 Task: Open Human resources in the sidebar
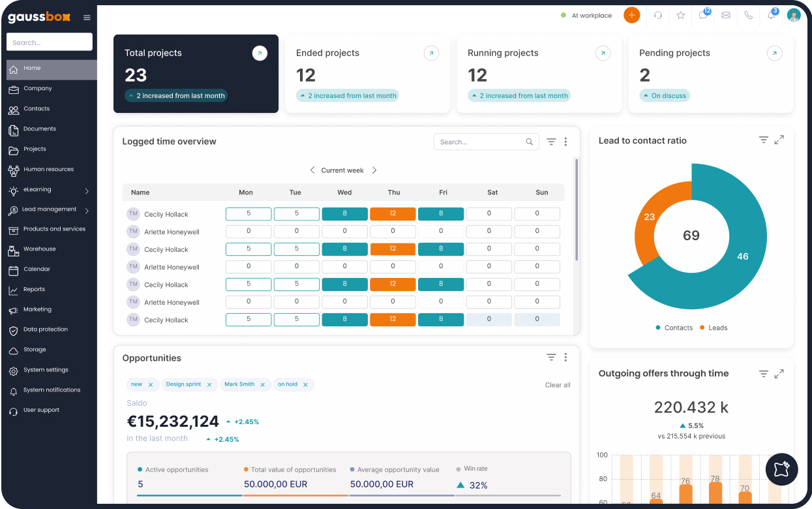point(48,170)
